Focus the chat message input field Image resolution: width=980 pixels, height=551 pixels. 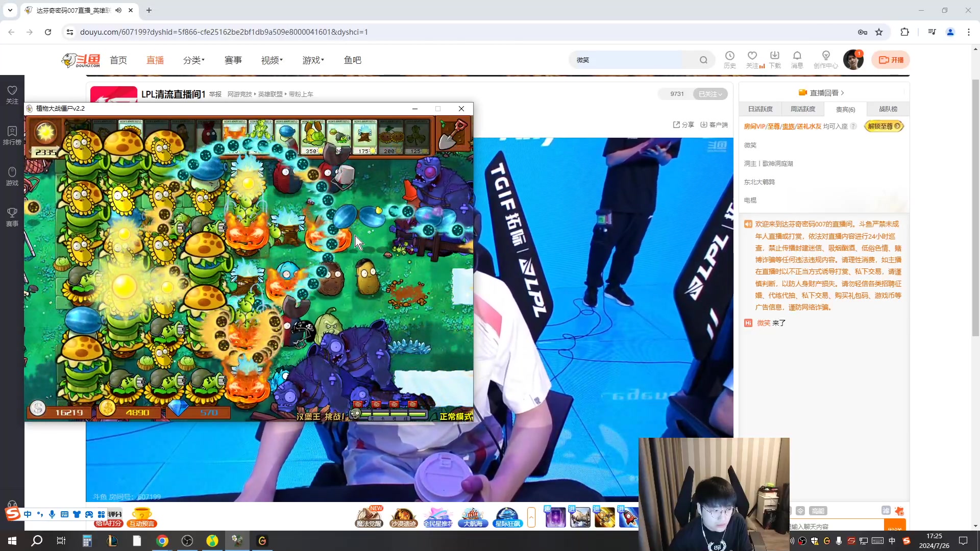coord(837,526)
